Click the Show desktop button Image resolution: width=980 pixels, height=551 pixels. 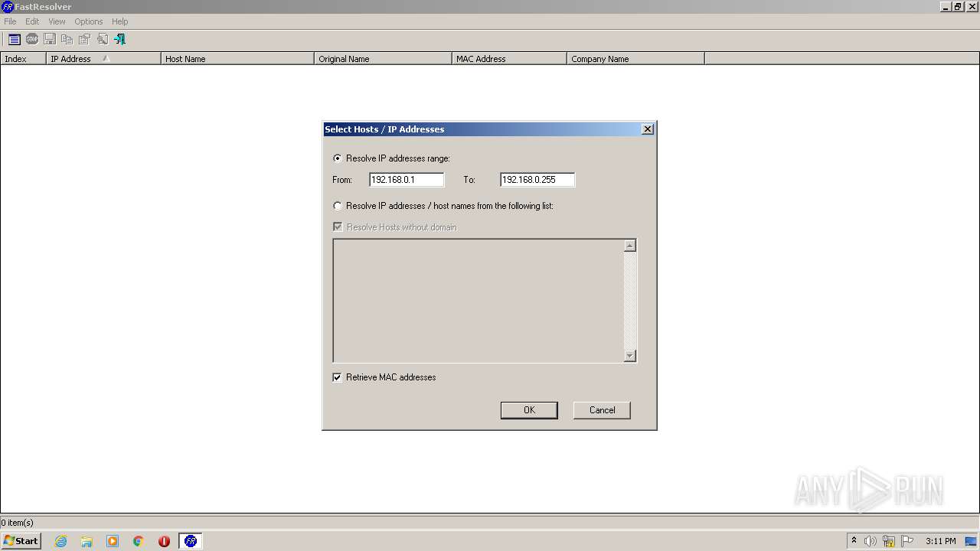972,541
